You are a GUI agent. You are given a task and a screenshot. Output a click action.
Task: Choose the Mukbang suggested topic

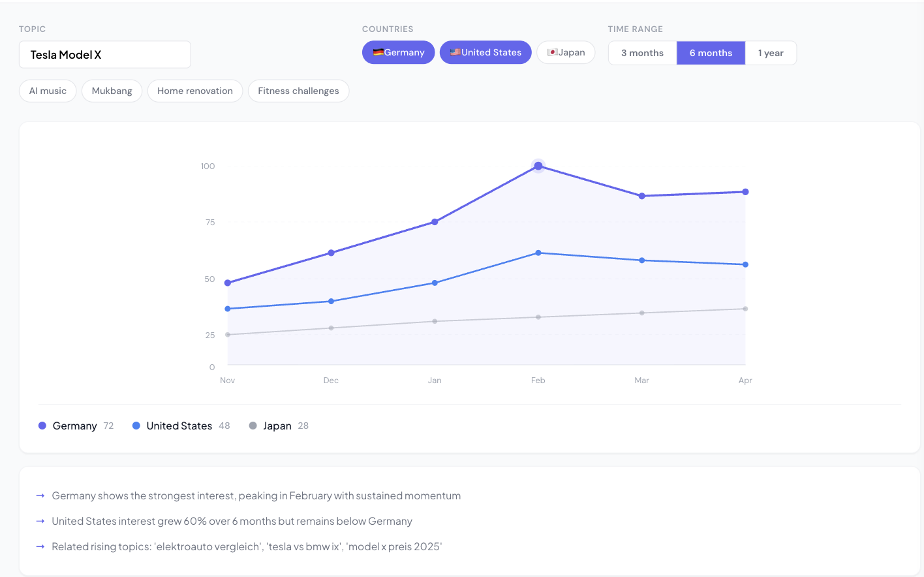(112, 91)
